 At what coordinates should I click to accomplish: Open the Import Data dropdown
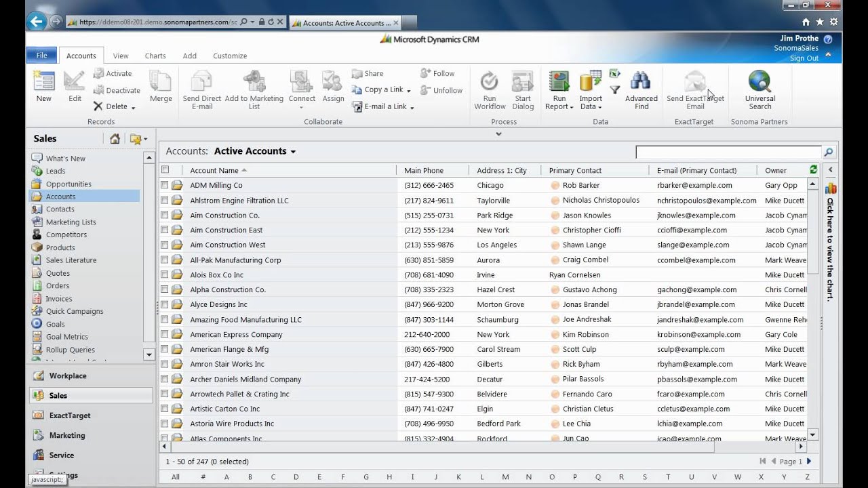click(x=600, y=107)
